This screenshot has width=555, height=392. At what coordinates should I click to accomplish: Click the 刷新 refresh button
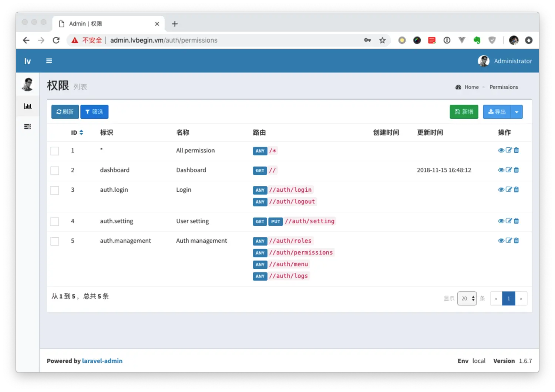click(x=65, y=112)
